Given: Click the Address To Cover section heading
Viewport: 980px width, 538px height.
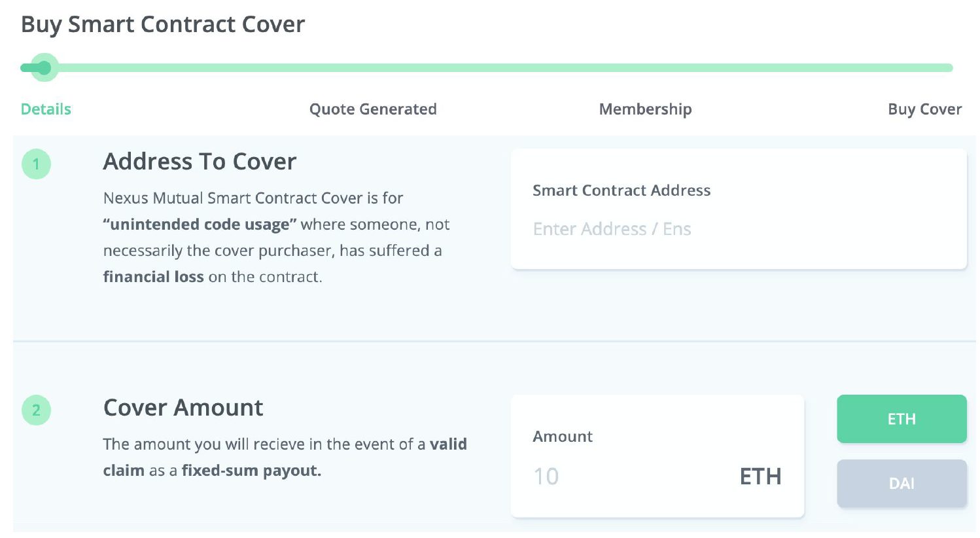Looking at the screenshot, I should click(x=200, y=161).
